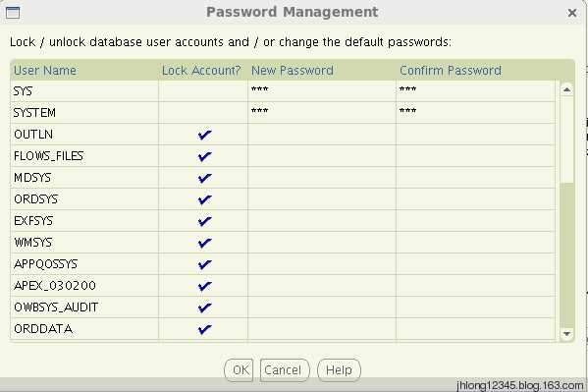This screenshot has width=588, height=392.
Task: Toggle ORDDATA lock account checkmark
Action: [204, 329]
